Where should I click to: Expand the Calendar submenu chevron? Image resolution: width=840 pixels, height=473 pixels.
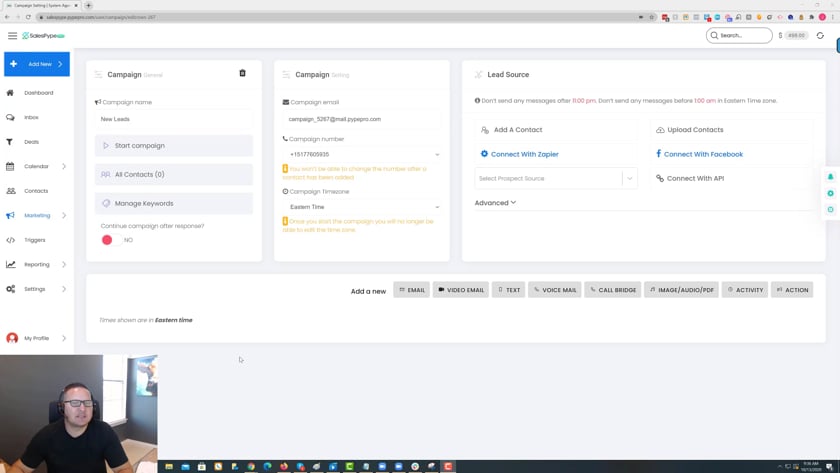(x=64, y=166)
